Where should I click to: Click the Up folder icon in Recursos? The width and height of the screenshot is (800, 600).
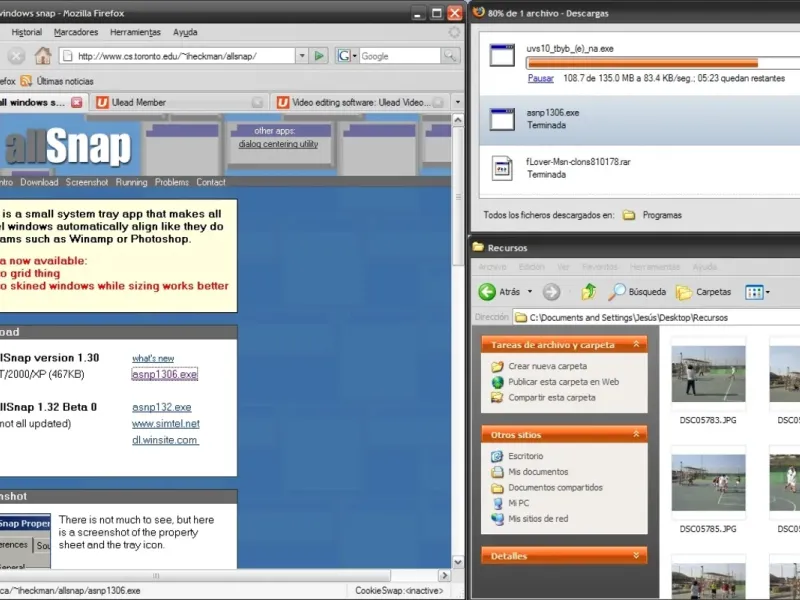[588, 291]
